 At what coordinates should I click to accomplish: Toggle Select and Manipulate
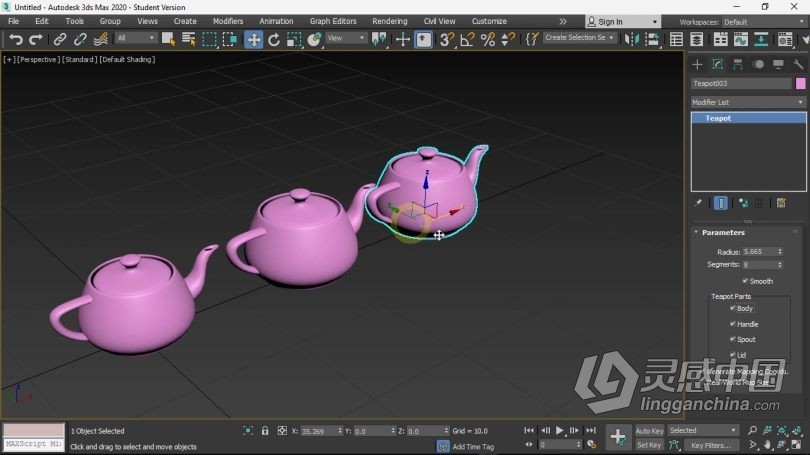click(x=403, y=39)
